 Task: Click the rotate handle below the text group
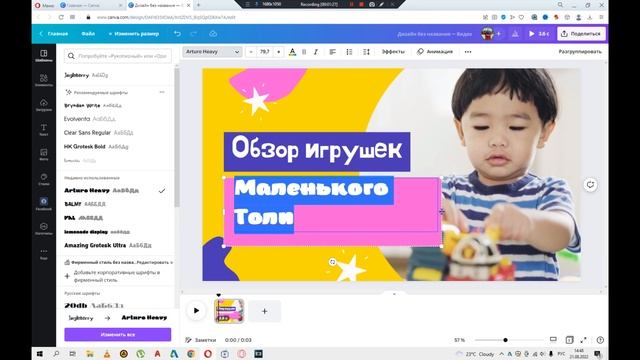click(332, 262)
